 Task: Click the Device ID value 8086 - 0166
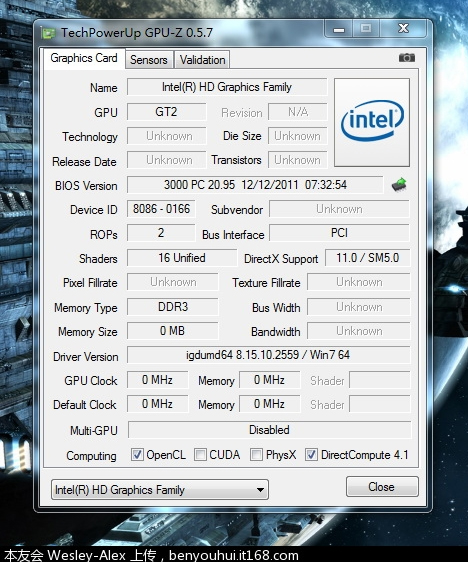pyautogui.click(x=161, y=209)
